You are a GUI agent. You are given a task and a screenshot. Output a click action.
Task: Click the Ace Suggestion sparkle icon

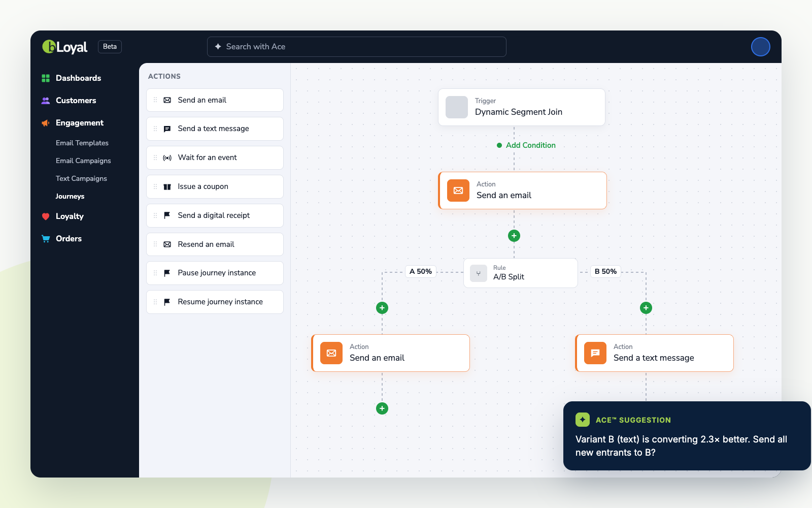pos(583,420)
